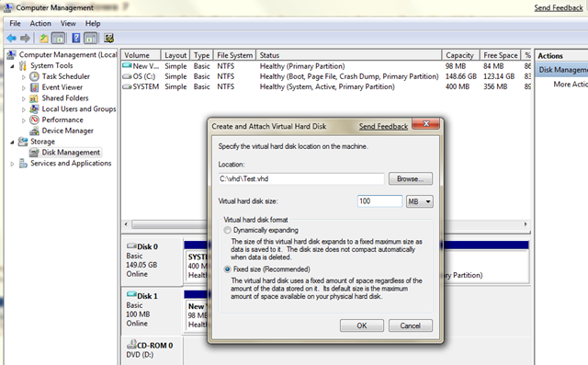
Task: Click the File System column header
Action: coord(234,55)
